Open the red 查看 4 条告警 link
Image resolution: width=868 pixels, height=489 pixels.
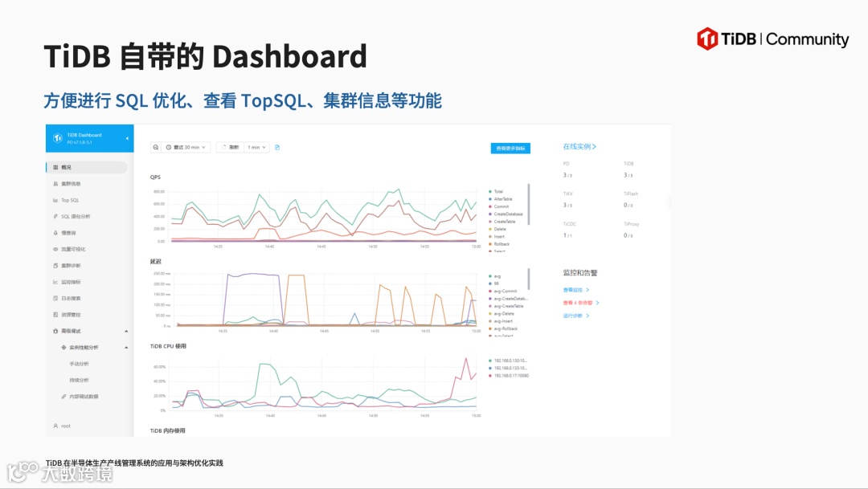(x=581, y=303)
